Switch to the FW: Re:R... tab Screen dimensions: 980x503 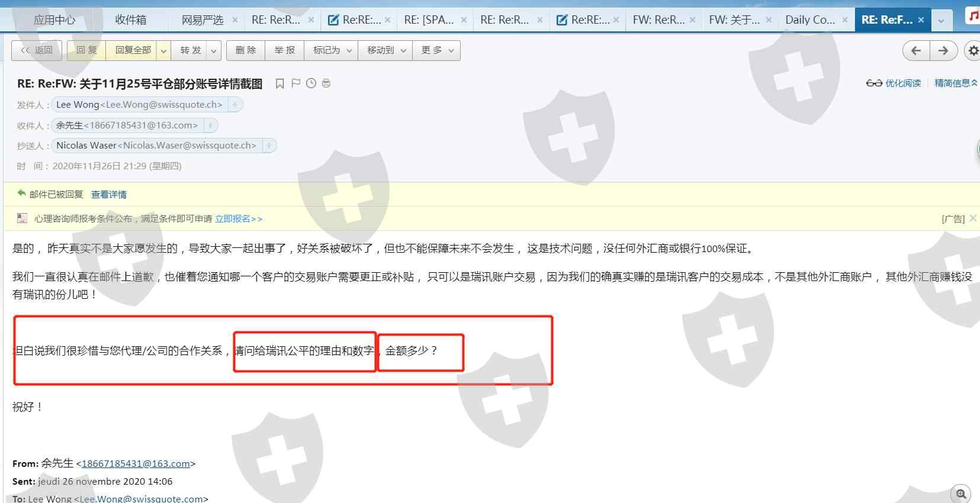pos(658,20)
